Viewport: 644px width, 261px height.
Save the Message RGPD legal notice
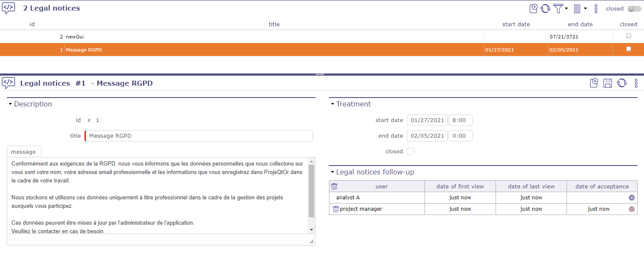(608, 83)
